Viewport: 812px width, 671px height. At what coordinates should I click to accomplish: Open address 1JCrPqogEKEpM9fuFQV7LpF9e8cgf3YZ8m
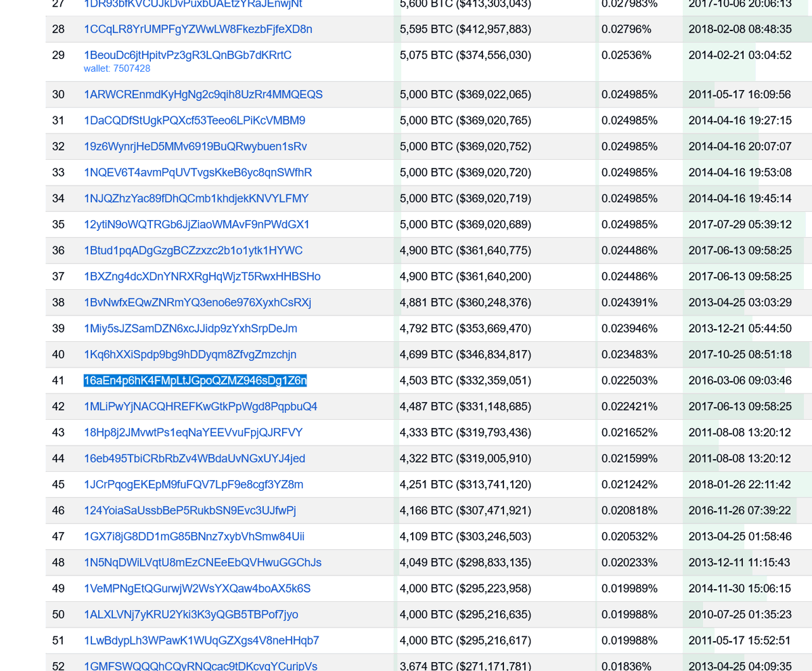pyautogui.click(x=194, y=484)
